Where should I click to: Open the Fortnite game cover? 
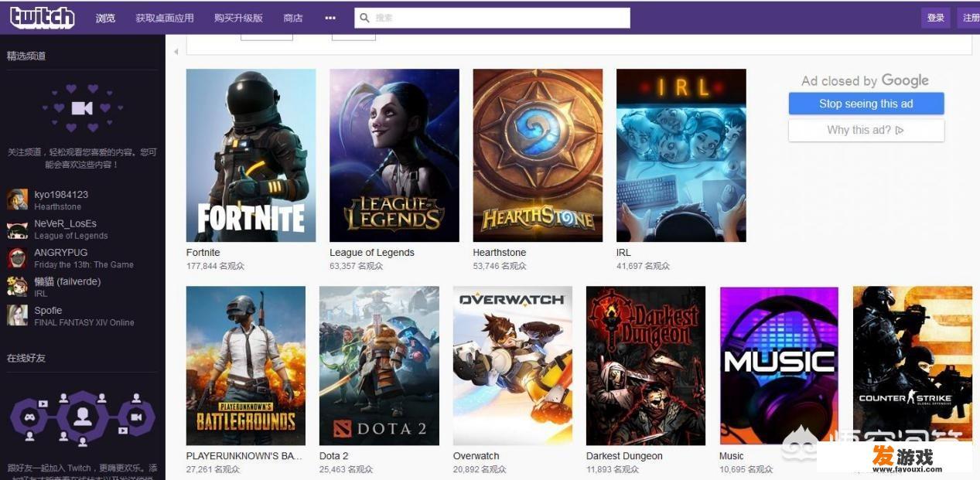(251, 155)
